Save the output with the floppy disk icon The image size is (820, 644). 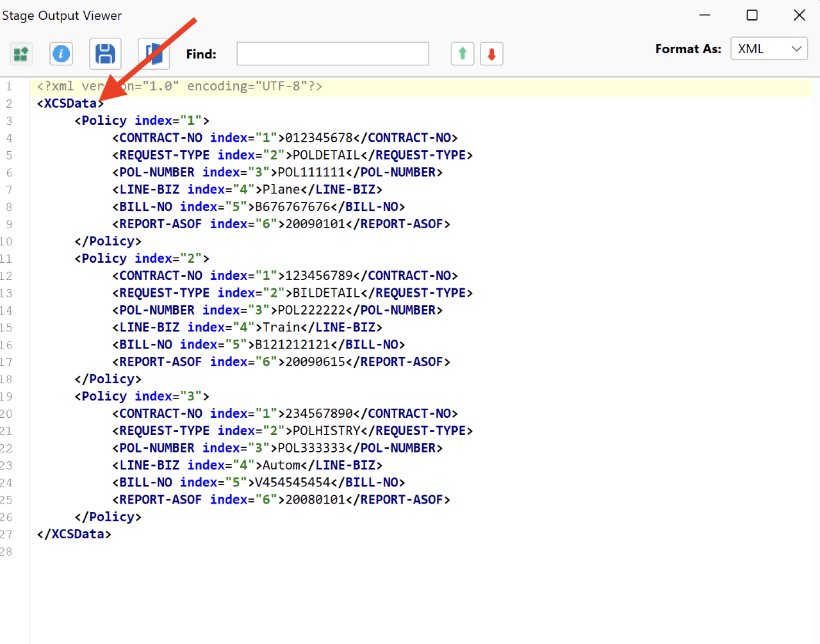tap(105, 54)
